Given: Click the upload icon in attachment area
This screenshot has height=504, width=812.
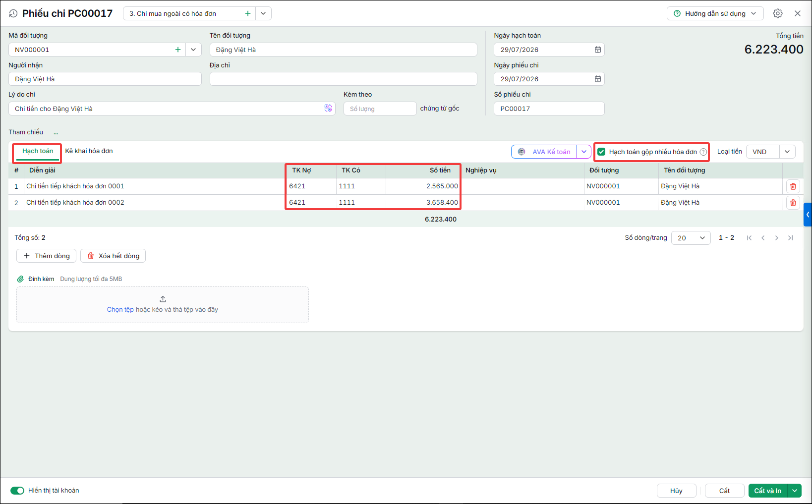Looking at the screenshot, I should click(163, 299).
